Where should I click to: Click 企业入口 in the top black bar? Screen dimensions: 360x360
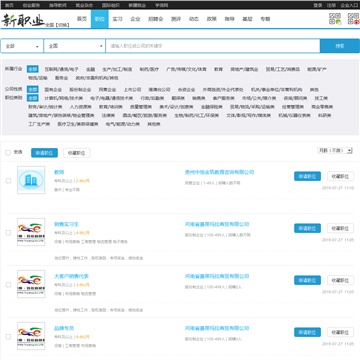pyautogui.click(x=349, y=5)
